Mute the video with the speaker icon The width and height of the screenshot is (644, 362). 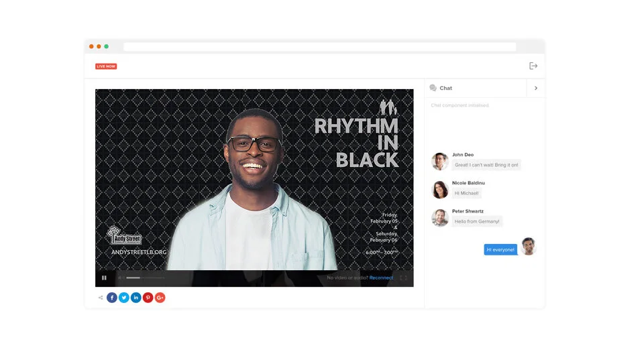click(x=120, y=278)
